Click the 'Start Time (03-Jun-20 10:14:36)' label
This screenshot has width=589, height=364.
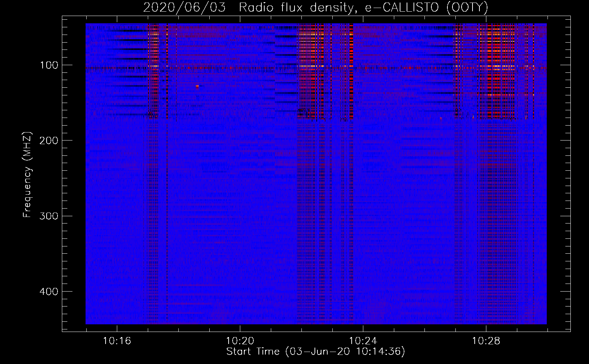tap(316, 352)
